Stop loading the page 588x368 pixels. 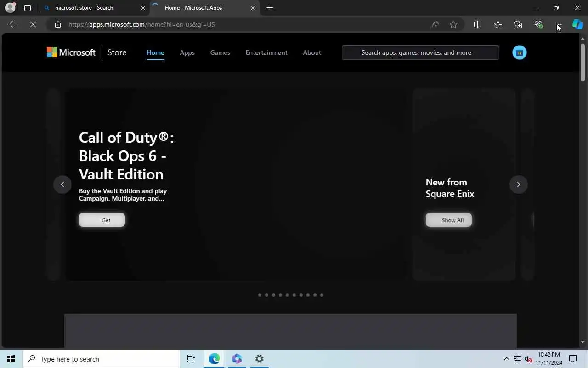click(33, 24)
